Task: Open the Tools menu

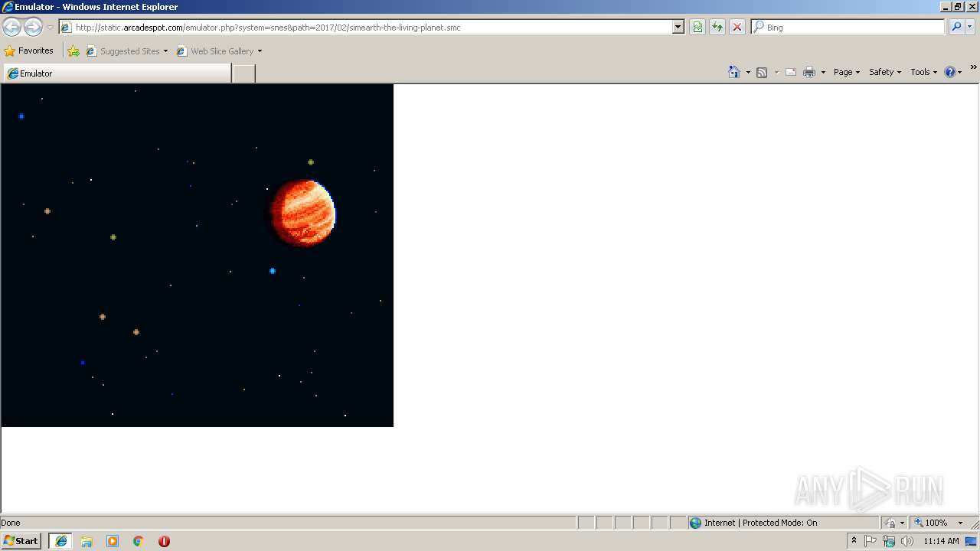Action: coord(924,72)
